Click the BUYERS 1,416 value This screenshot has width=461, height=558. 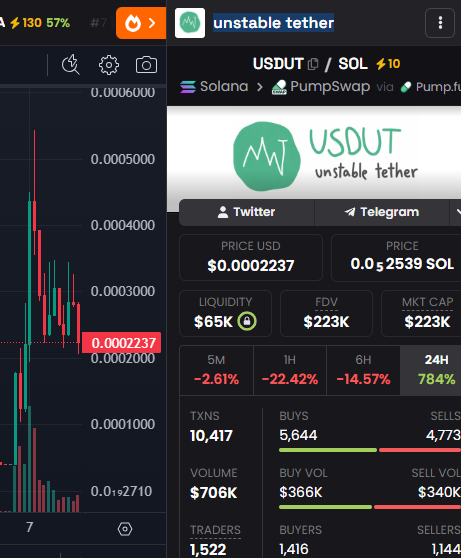tap(294, 549)
